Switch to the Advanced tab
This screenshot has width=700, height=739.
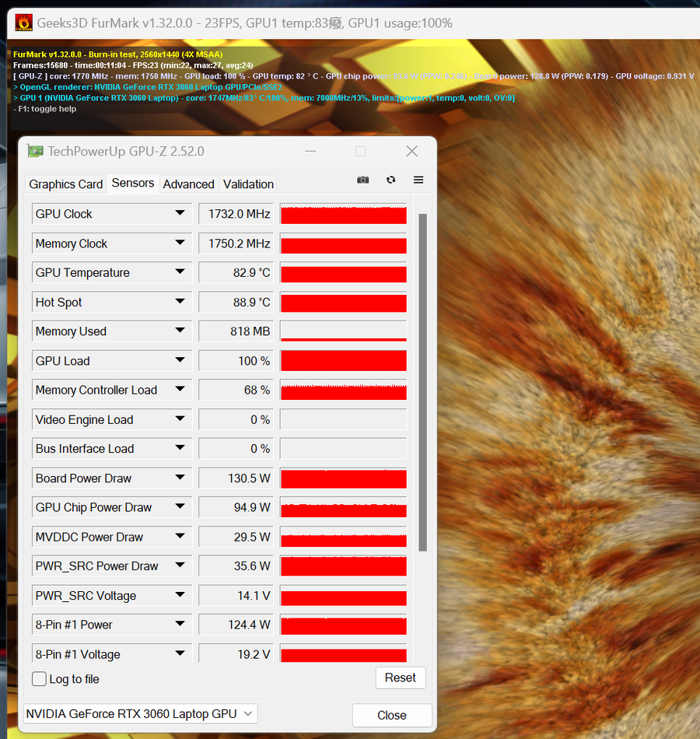click(x=188, y=184)
